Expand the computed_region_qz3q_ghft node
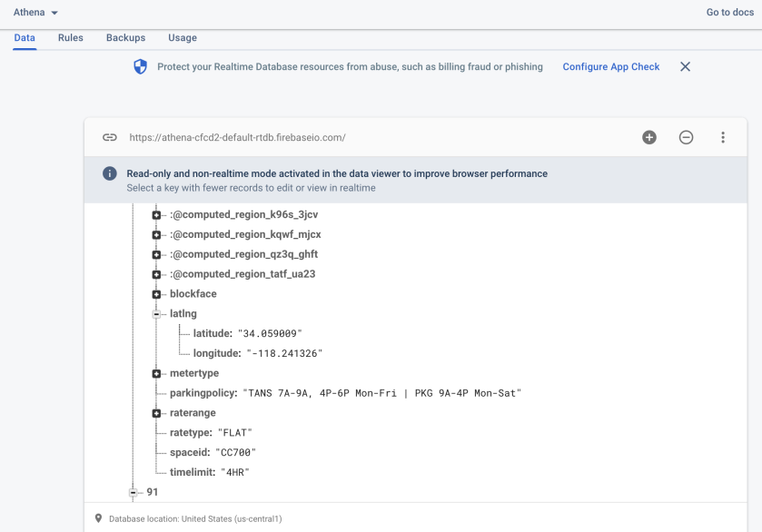Image resolution: width=762 pixels, height=532 pixels. coord(156,255)
